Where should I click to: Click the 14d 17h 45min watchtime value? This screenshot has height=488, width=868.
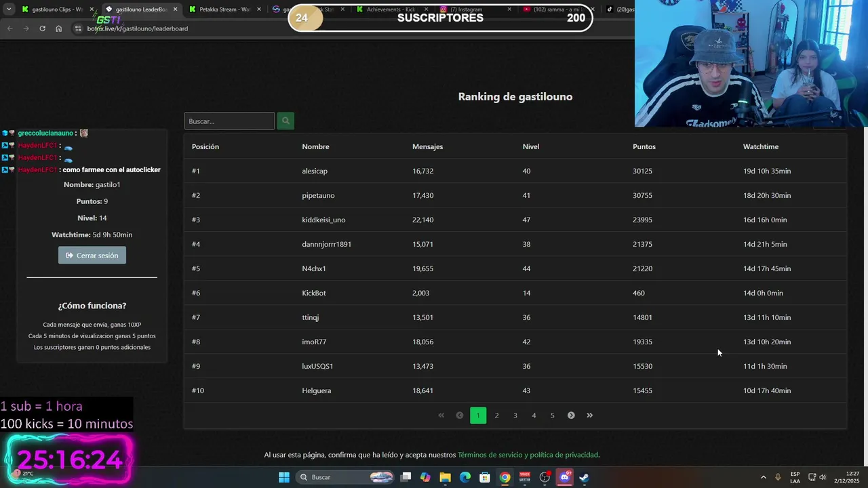[767, 268]
